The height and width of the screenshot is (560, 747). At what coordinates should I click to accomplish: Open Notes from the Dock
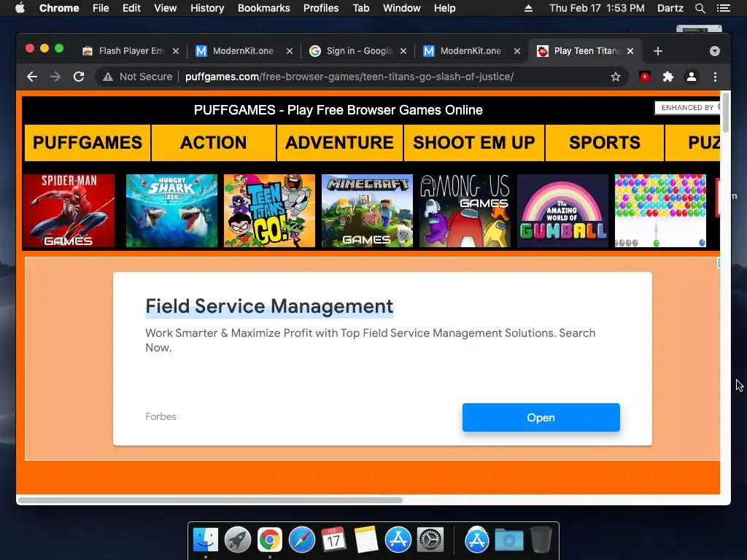(366, 540)
